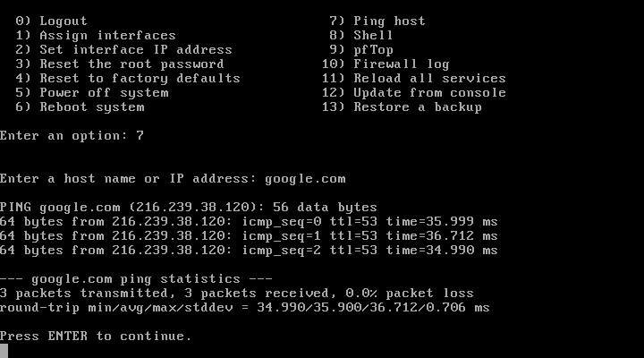Click the google.com ping statistics header
Viewport: 644px width, 358px height.
(132, 278)
